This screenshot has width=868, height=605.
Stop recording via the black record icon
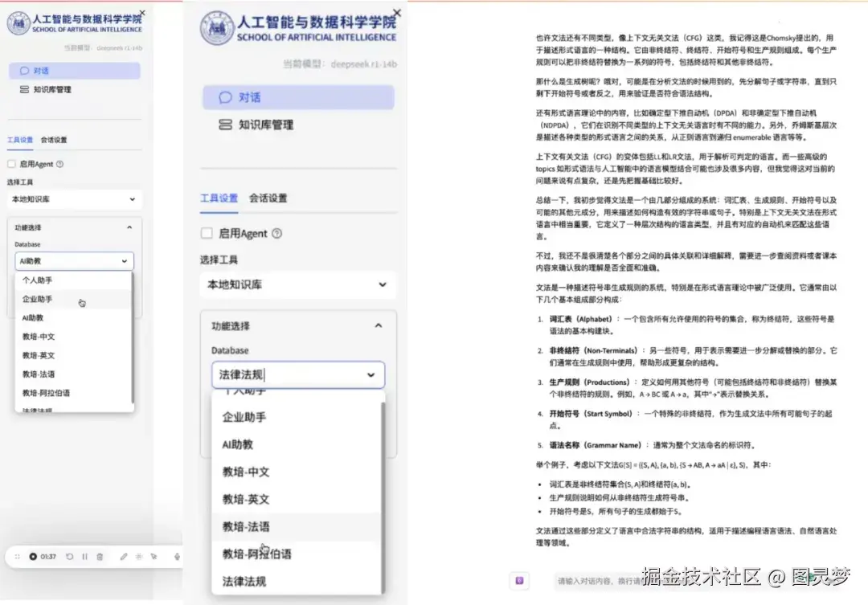click(x=33, y=556)
